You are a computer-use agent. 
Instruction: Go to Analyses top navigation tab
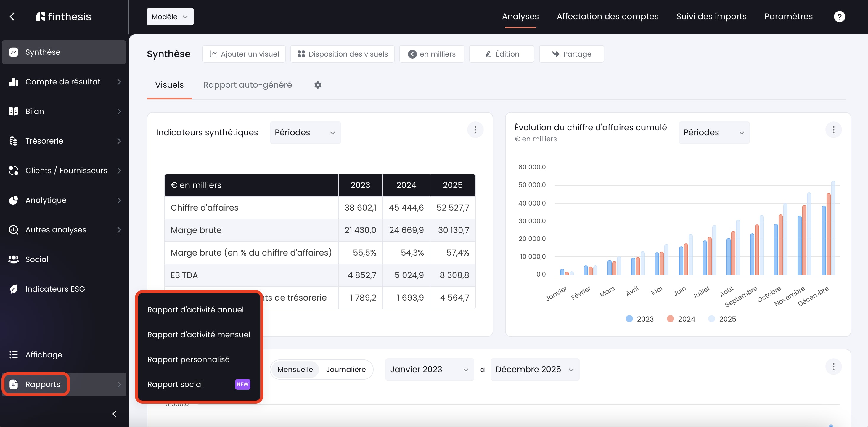click(x=520, y=17)
